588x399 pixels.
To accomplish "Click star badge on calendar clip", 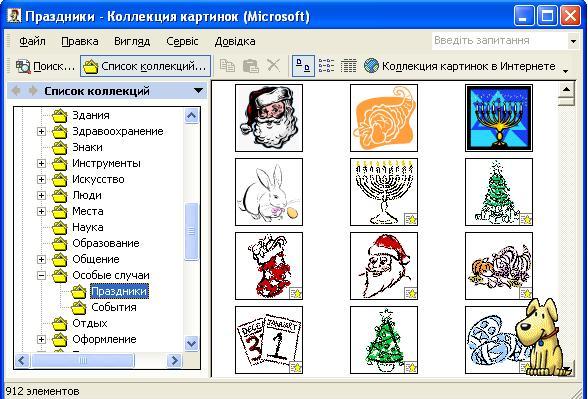I will point(296,367).
